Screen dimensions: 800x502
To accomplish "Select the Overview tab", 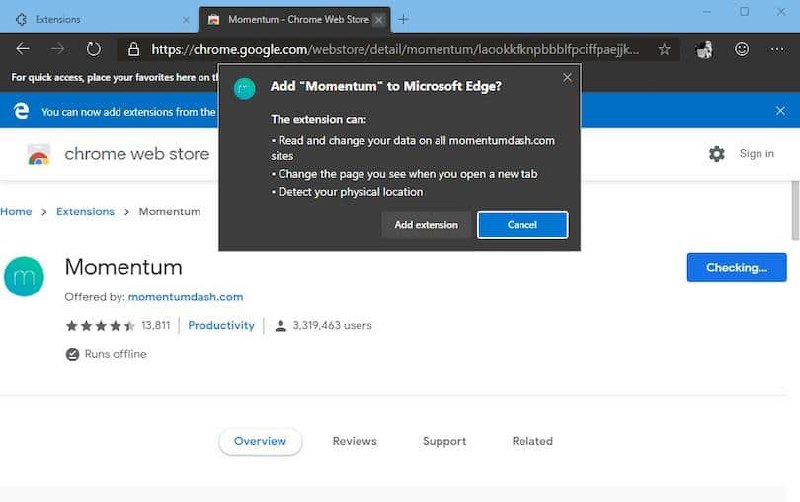I will pyautogui.click(x=260, y=441).
